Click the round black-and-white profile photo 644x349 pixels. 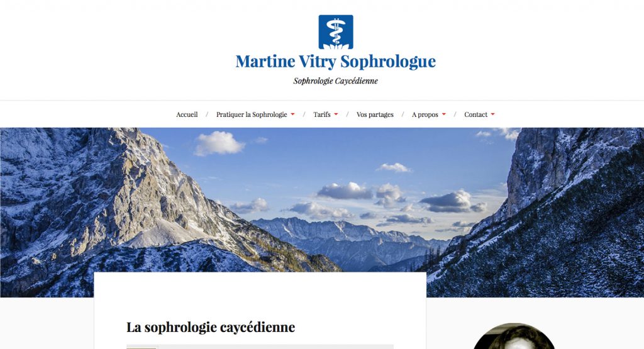pyautogui.click(x=514, y=336)
